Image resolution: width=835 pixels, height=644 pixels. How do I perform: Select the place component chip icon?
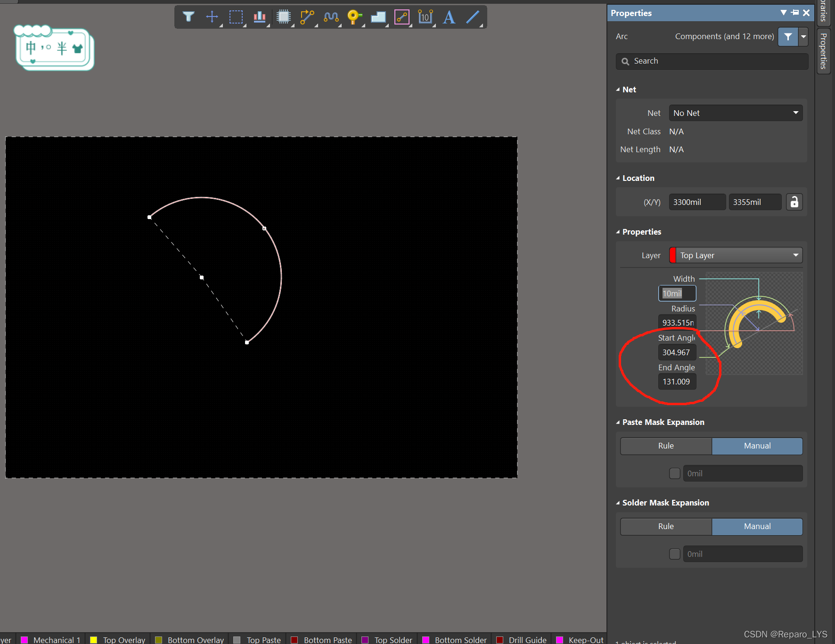[x=283, y=17]
